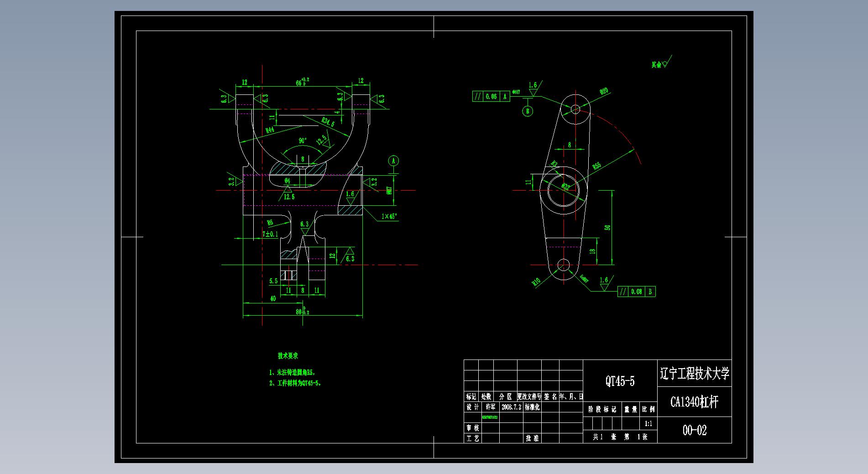
Task: Click the 比例 header cell
Action: (648, 409)
